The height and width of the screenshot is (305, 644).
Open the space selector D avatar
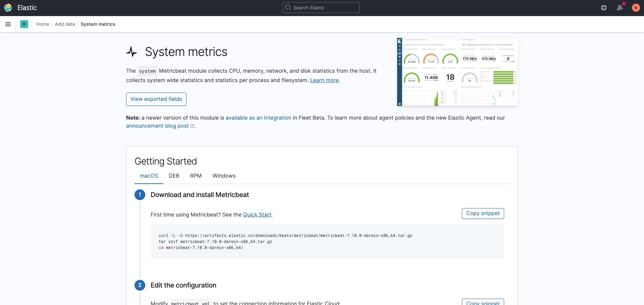(x=24, y=24)
